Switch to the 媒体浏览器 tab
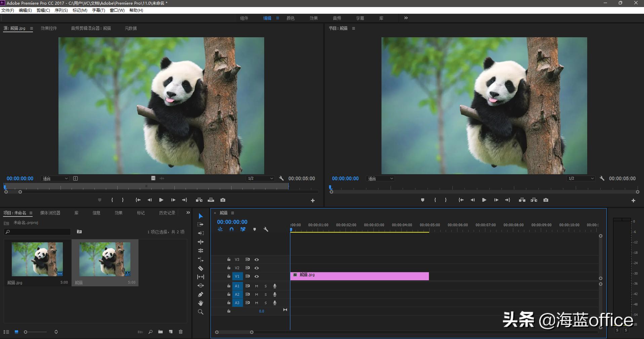The width and height of the screenshot is (644, 339). [x=50, y=213]
